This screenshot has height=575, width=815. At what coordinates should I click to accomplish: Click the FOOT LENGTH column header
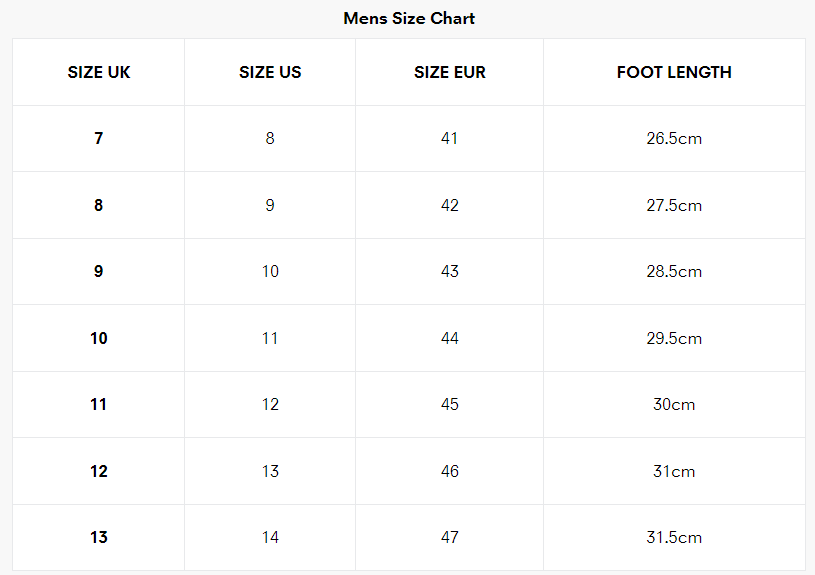(x=674, y=72)
